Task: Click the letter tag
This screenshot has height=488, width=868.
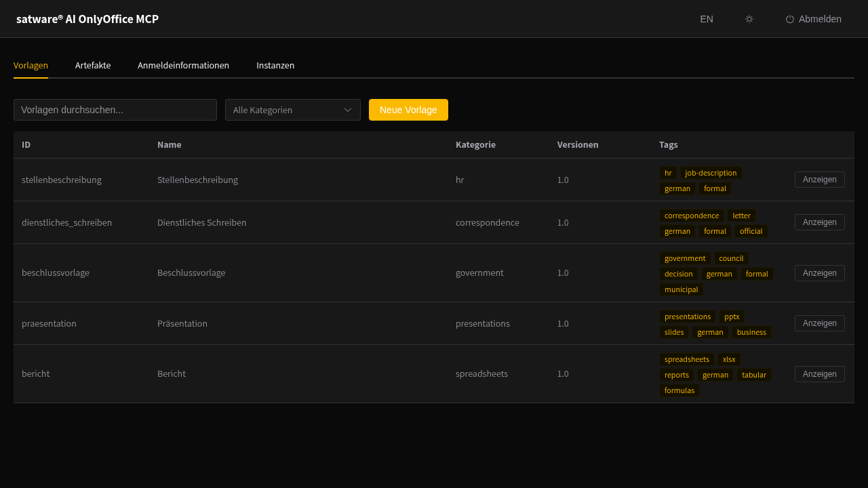Action: 742,216
